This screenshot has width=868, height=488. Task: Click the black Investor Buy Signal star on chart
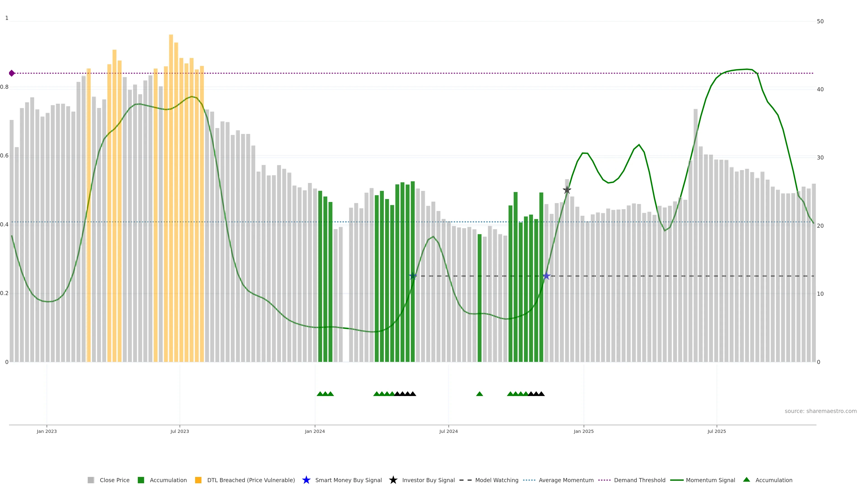pyautogui.click(x=567, y=190)
